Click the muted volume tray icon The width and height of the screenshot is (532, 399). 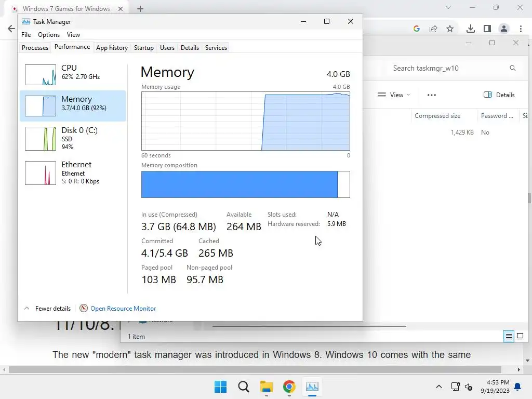469,387
